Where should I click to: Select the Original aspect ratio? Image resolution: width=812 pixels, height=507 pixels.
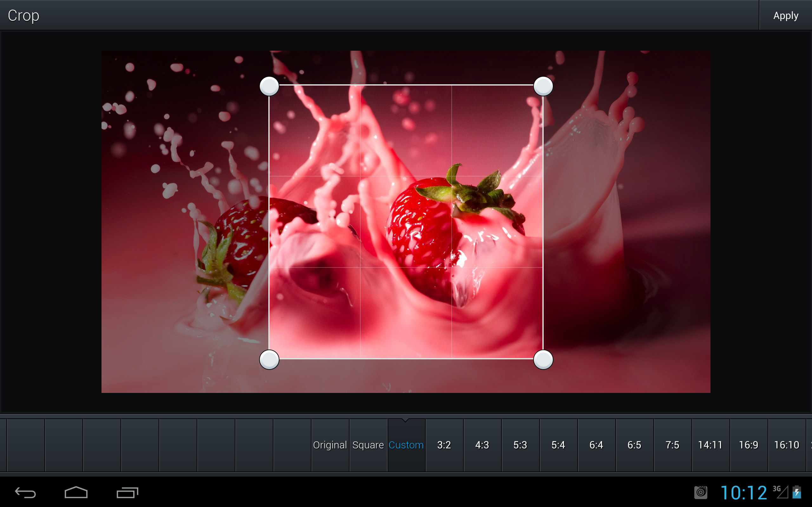[330, 445]
